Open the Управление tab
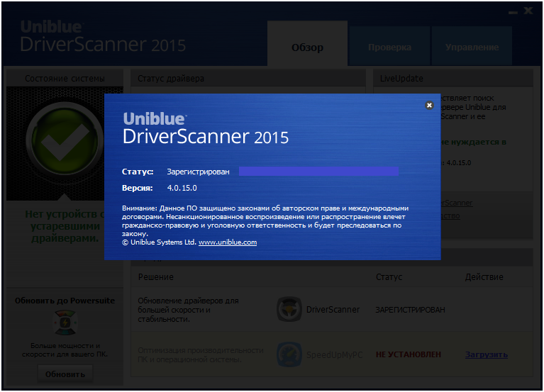Screen dimensions: 544x392 pos(472,47)
